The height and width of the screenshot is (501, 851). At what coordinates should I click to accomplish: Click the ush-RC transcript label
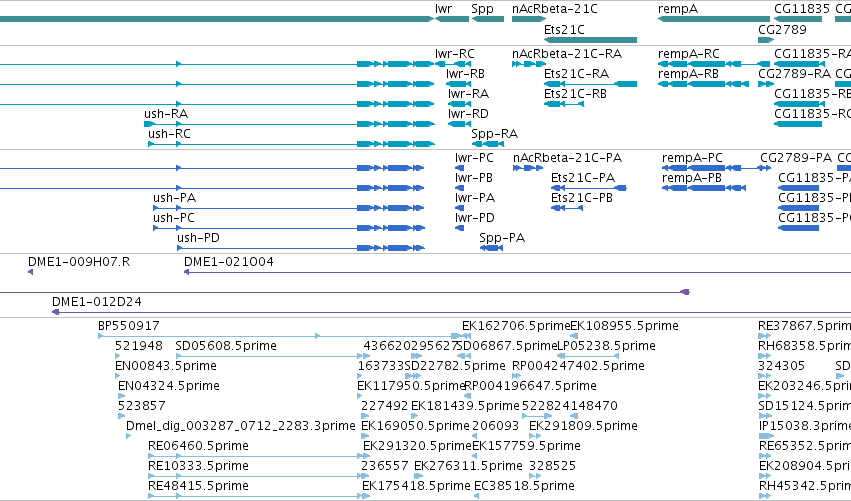[169, 134]
